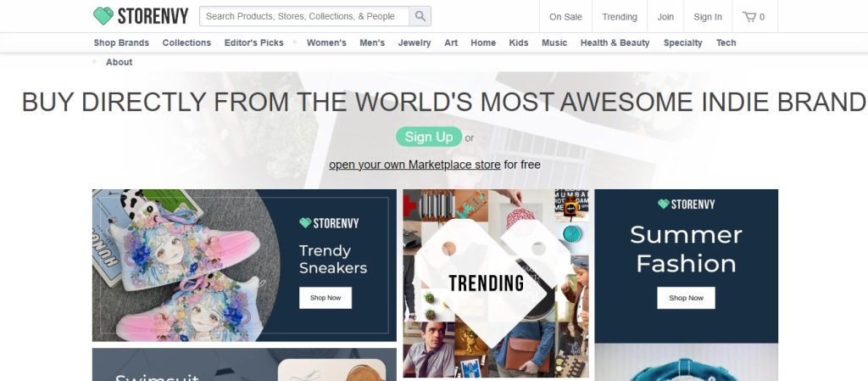Click inside the product search field
This screenshot has height=381, width=868.
pyautogui.click(x=304, y=16)
